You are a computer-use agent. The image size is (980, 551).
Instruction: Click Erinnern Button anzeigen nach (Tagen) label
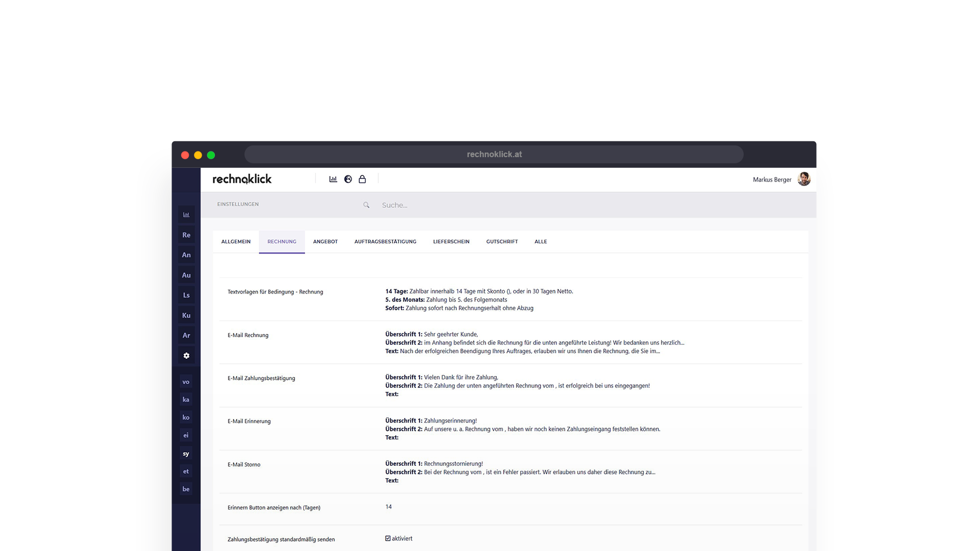point(274,508)
